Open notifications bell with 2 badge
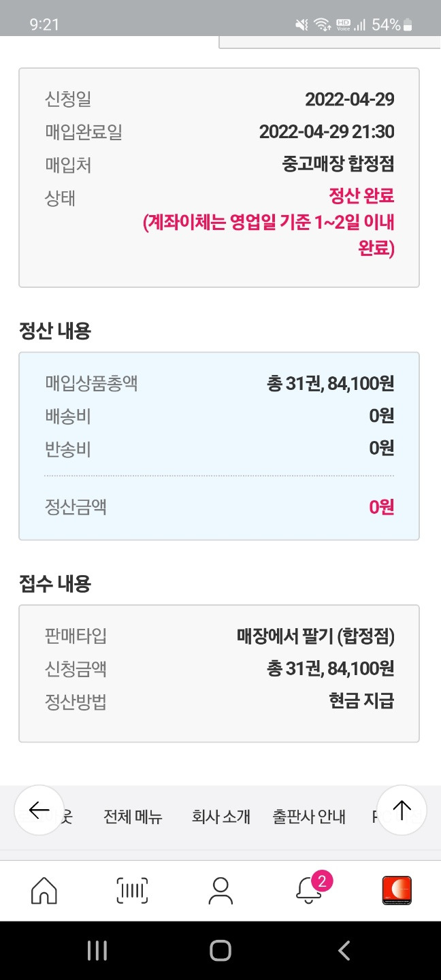 [x=310, y=890]
